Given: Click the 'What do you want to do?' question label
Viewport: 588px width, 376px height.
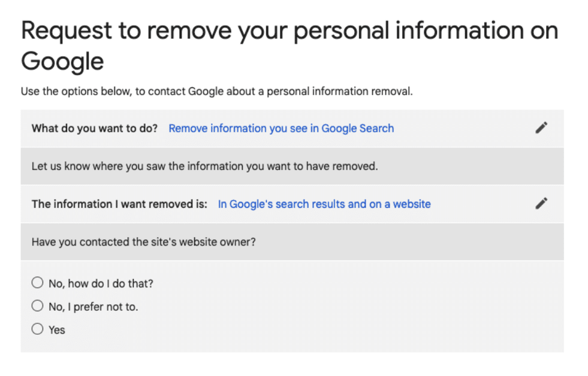Looking at the screenshot, I should (95, 129).
